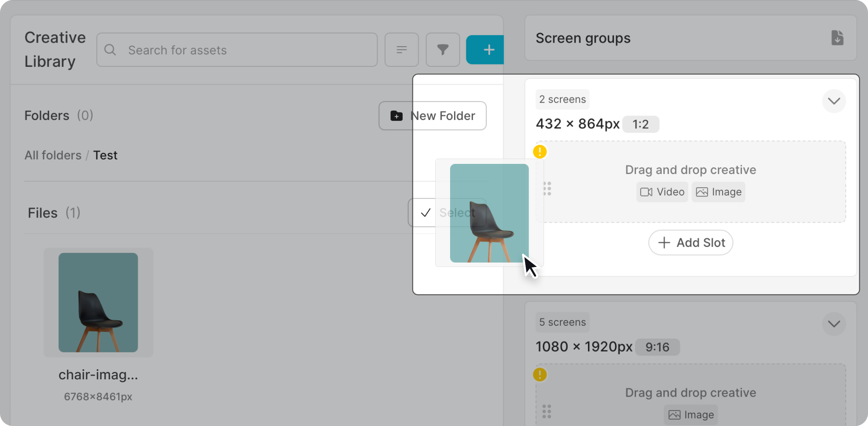Click the chair-imag... file name
This screenshot has height=426, width=868.
[98, 375]
